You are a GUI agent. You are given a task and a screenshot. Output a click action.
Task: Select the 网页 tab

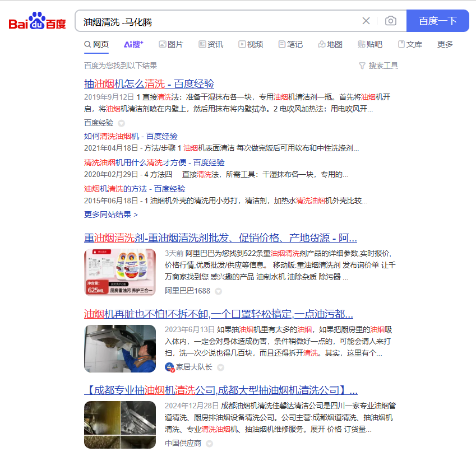pos(96,44)
